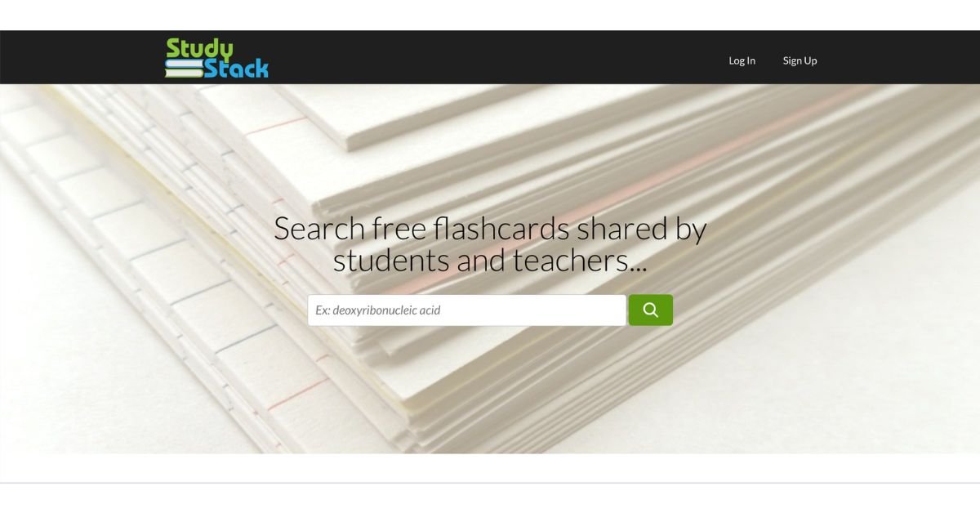This screenshot has width=980, height=513.
Task: Click the StudyStack logo in the header
Action: coord(216,58)
